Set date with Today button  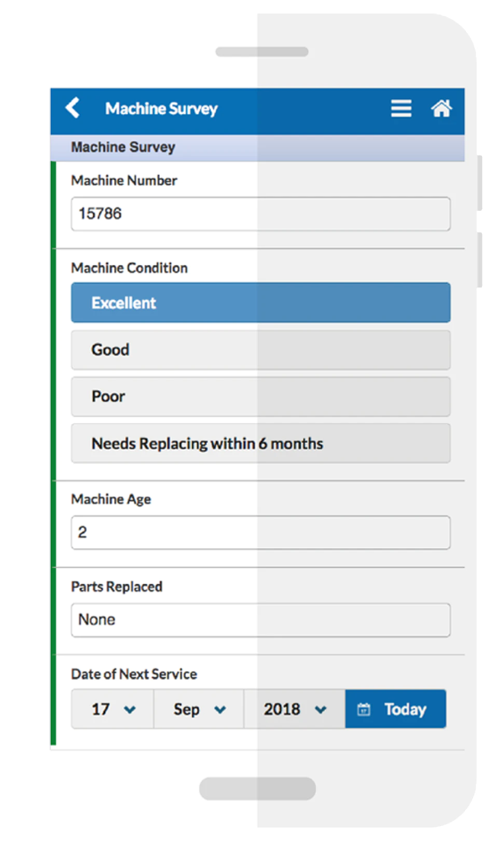click(396, 709)
